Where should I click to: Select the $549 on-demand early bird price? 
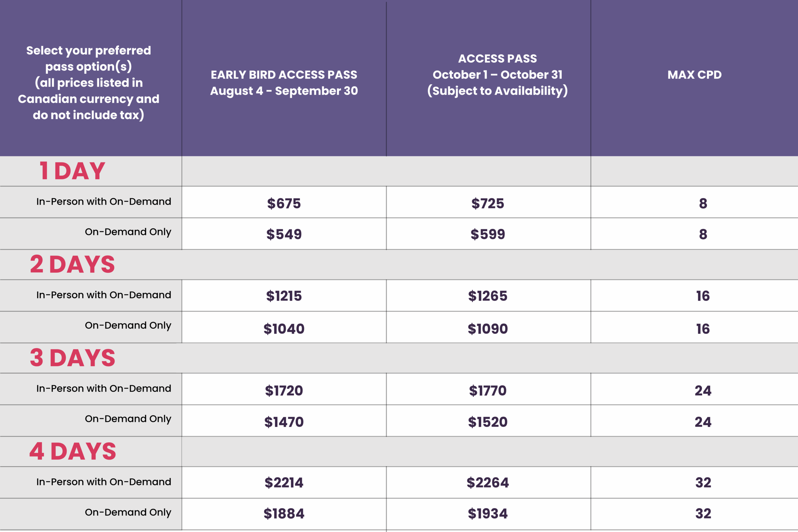coord(284,234)
